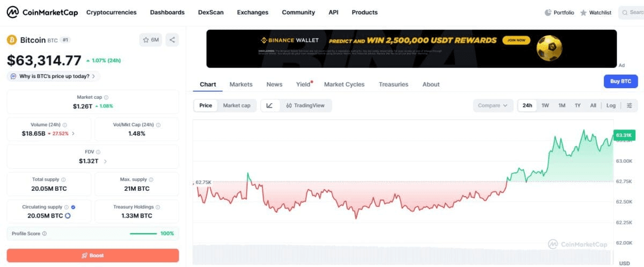Open the Exchanges menu in navbar

(253, 12)
